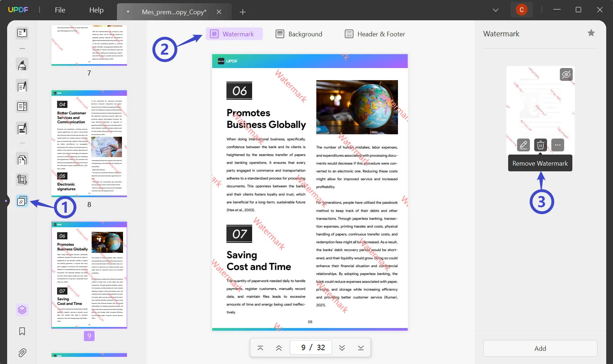
Task: Click the sidebar collapse handle dot
Action: pyautogui.click(x=6, y=201)
